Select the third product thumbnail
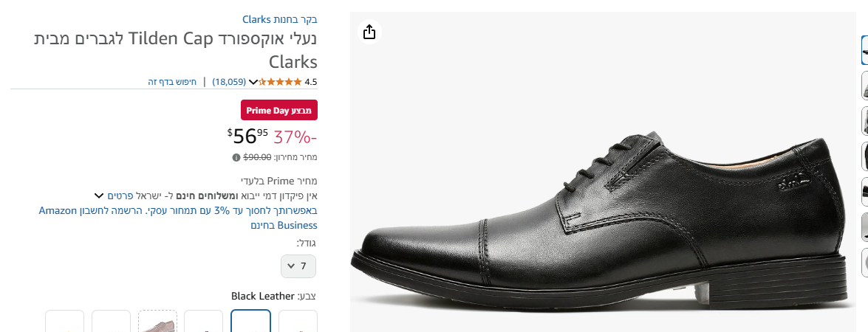 pyautogui.click(x=864, y=121)
